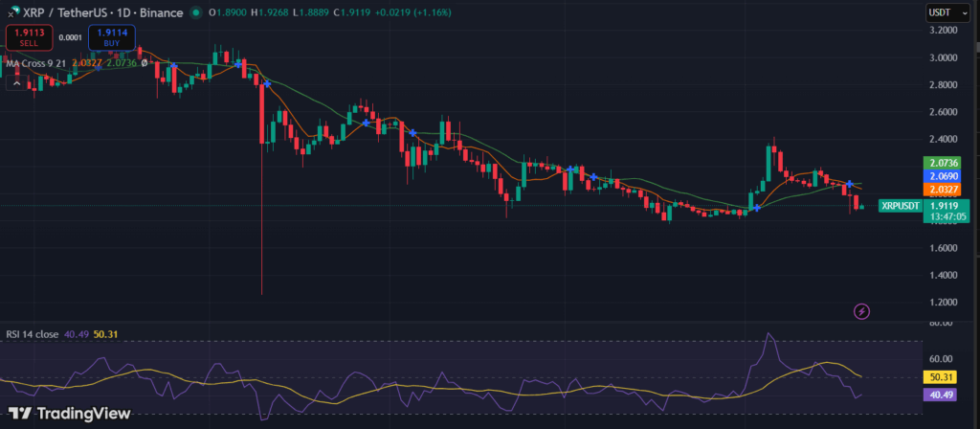Open the USDT currency dropdown
The image size is (980, 429).
click(948, 11)
